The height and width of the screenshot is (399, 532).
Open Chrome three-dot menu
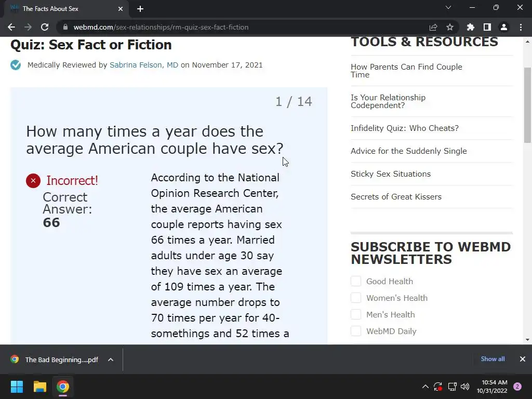click(x=521, y=27)
